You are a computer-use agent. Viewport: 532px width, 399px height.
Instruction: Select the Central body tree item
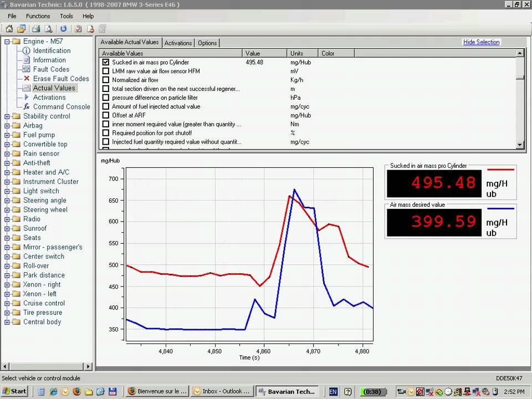(x=42, y=321)
